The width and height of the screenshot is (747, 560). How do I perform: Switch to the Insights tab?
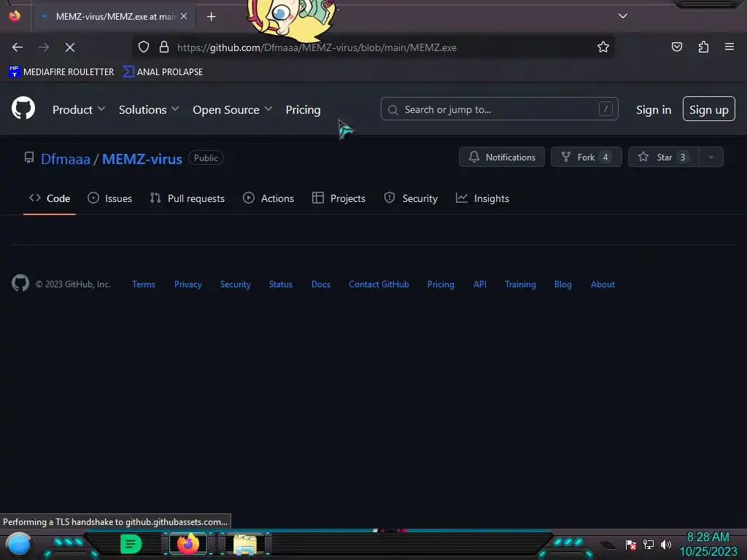pyautogui.click(x=483, y=198)
